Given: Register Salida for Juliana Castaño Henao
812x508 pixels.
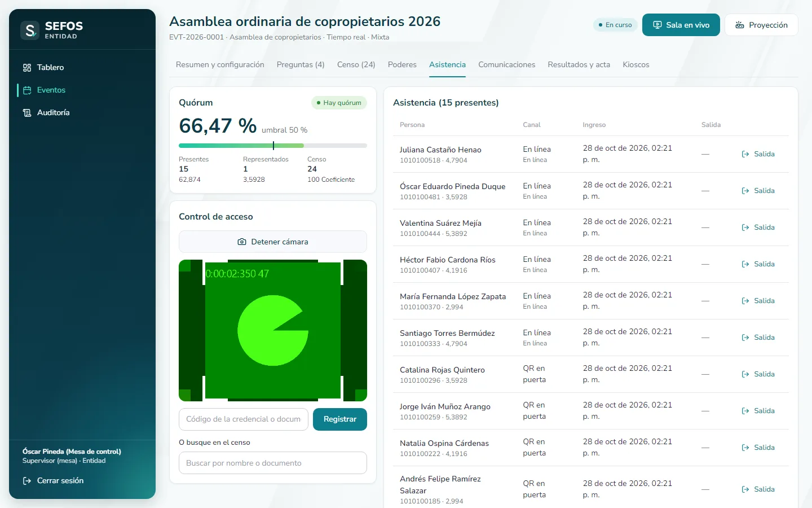Looking at the screenshot, I should tap(758, 154).
